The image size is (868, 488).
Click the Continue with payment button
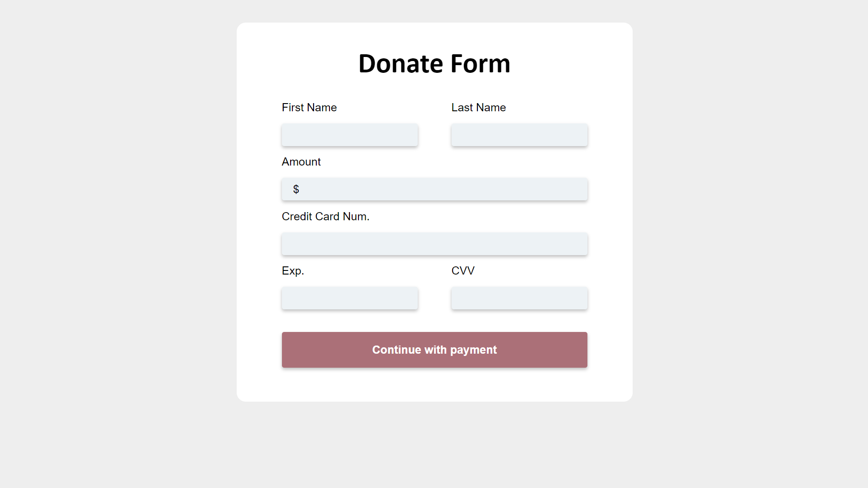[434, 350]
